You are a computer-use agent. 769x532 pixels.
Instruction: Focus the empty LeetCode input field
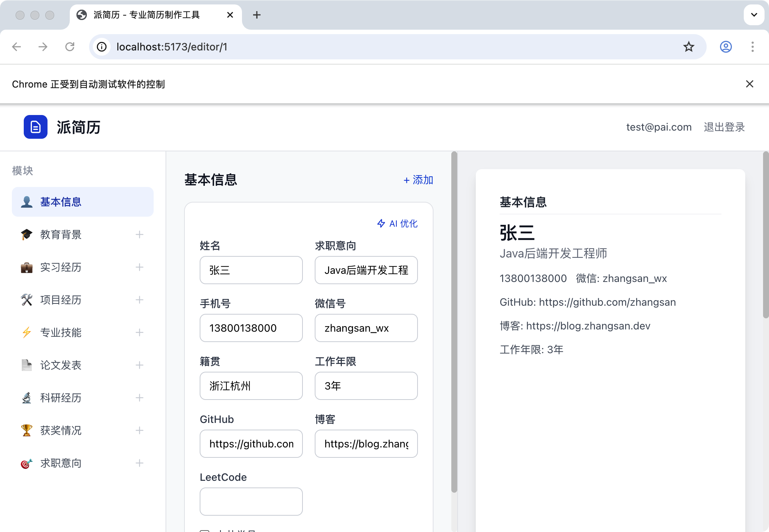click(x=251, y=501)
